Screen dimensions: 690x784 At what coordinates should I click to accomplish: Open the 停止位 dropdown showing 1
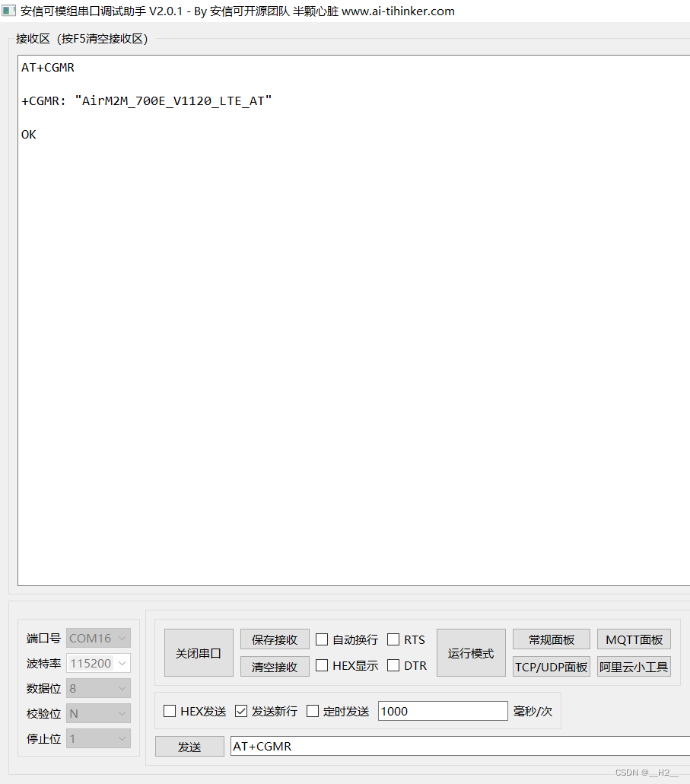pos(98,738)
